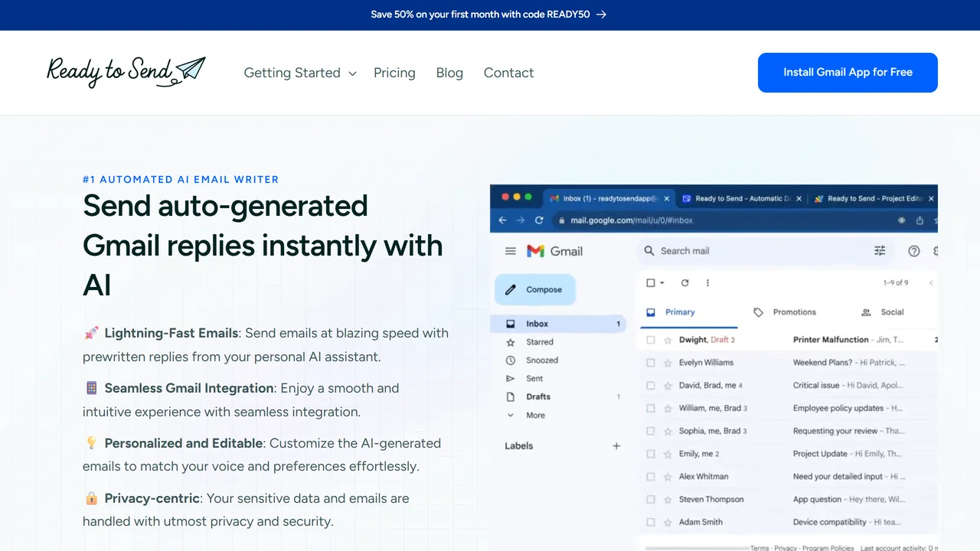980x551 pixels.
Task: Star the Dwight Printer Malfunction email
Action: (668, 340)
